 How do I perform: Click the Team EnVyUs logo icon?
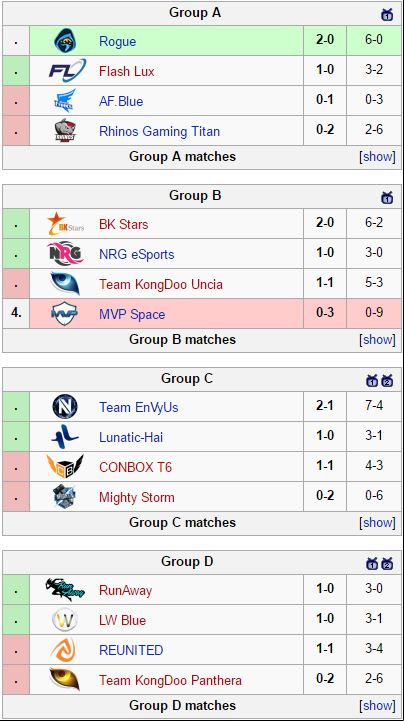(65, 407)
